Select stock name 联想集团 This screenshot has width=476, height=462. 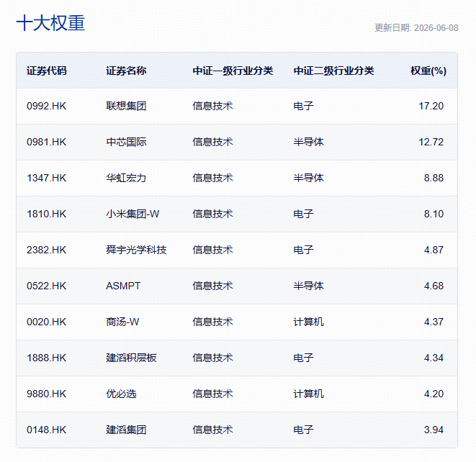click(x=126, y=106)
